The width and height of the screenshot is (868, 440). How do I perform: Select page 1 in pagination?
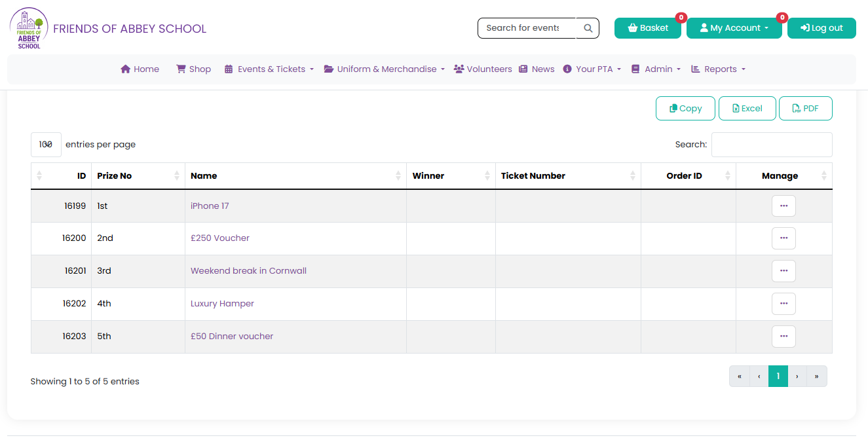(778, 376)
